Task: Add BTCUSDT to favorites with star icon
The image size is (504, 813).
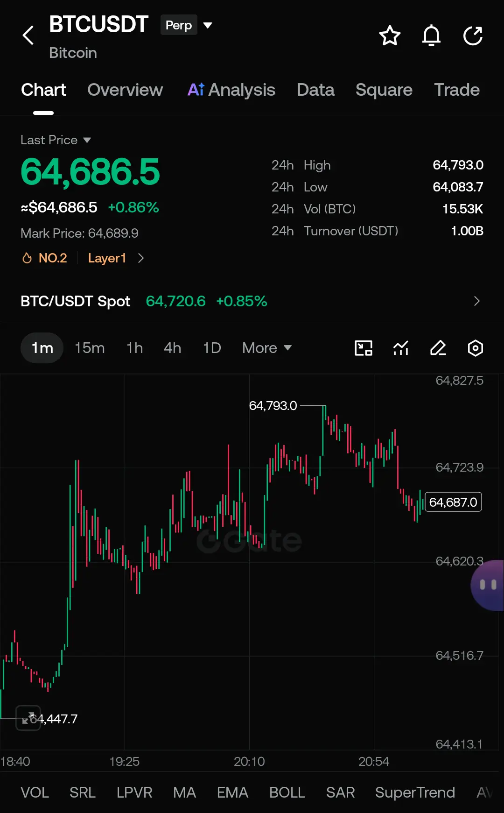Action: [390, 35]
